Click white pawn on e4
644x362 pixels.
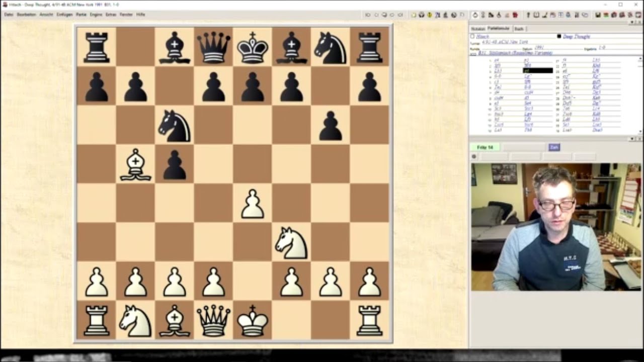coord(253,203)
